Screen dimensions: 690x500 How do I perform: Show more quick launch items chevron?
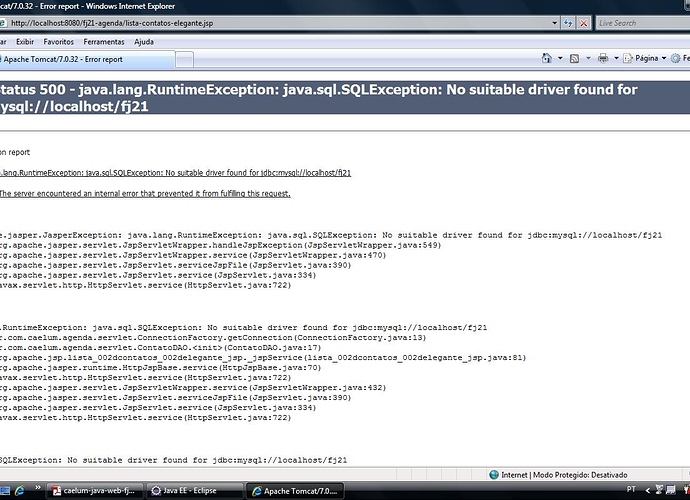point(38,487)
